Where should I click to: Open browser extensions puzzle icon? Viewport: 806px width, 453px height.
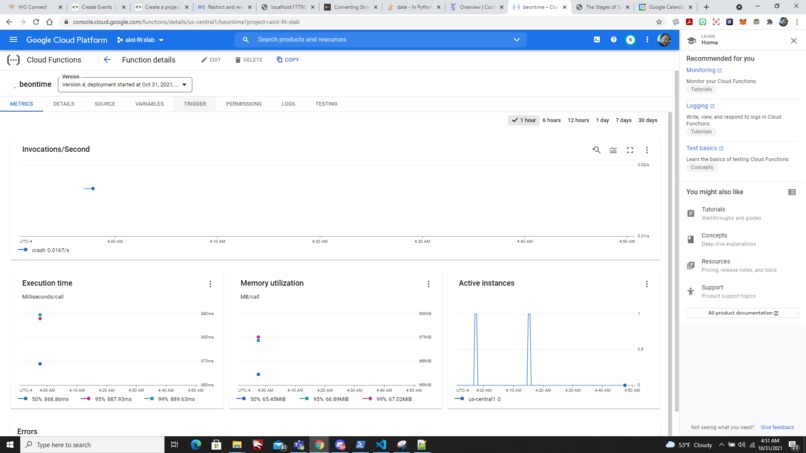tap(770, 22)
